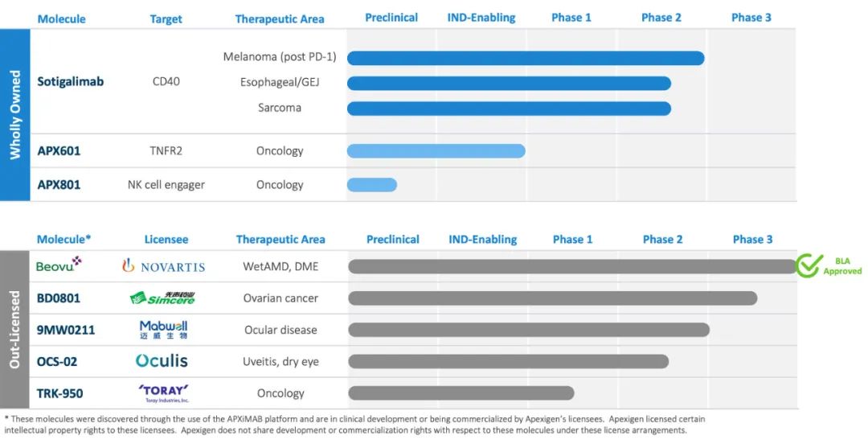Click the OCS-02 molecule name
Viewport: 868px width, 448px height.
[x=57, y=361]
